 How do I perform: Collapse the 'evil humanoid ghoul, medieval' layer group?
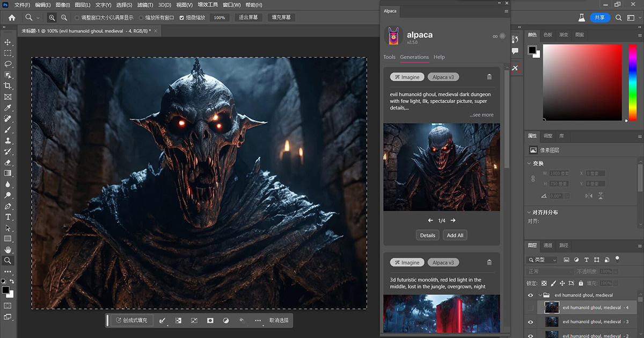click(x=540, y=295)
